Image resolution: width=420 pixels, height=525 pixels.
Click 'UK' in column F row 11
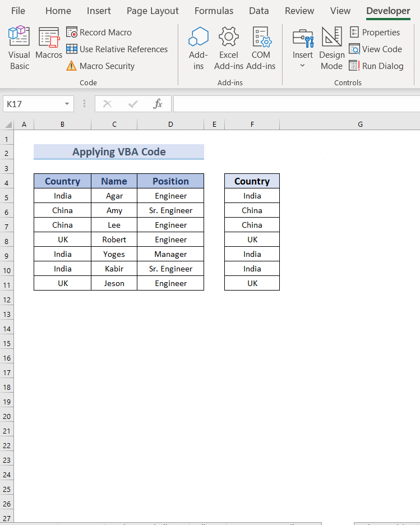pyautogui.click(x=252, y=283)
